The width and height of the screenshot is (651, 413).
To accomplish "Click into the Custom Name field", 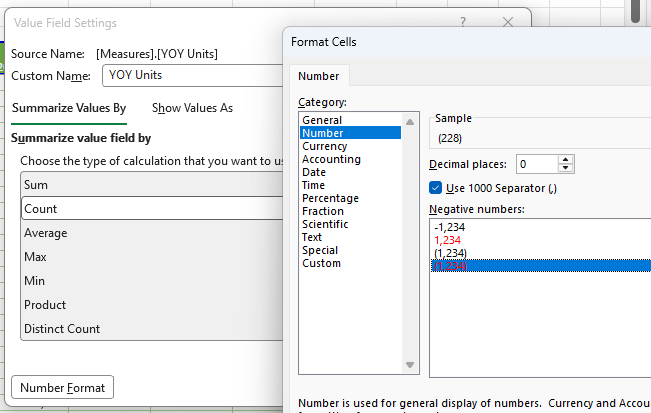I will point(193,75).
